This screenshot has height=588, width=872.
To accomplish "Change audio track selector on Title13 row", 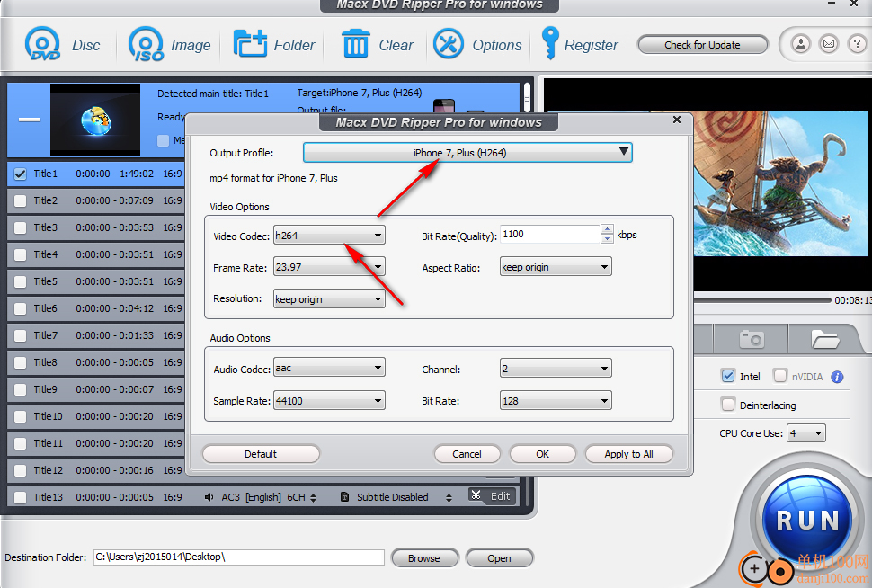I will click(x=313, y=498).
